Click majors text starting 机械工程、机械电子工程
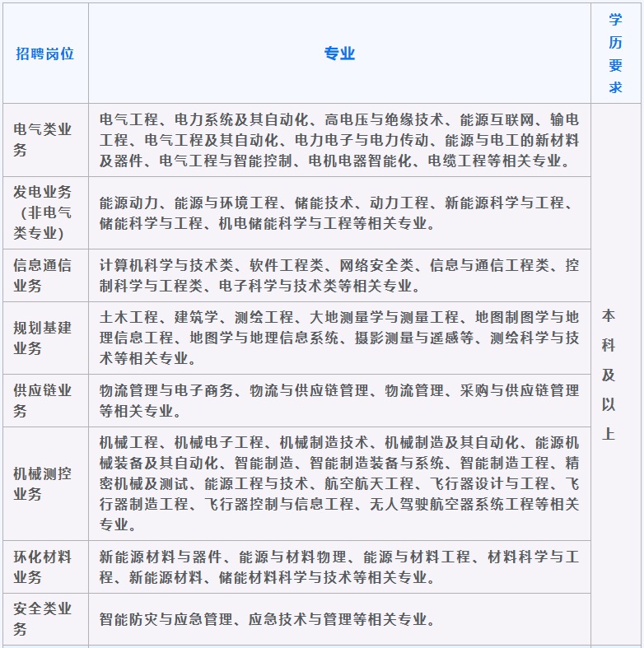Screen dimensions: 644x648 tap(339, 484)
